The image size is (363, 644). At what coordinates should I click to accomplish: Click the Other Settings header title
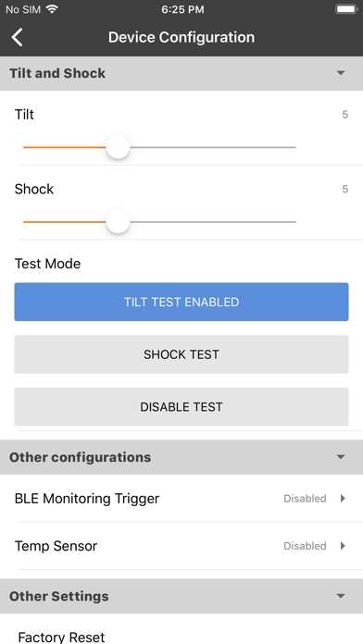[59, 596]
